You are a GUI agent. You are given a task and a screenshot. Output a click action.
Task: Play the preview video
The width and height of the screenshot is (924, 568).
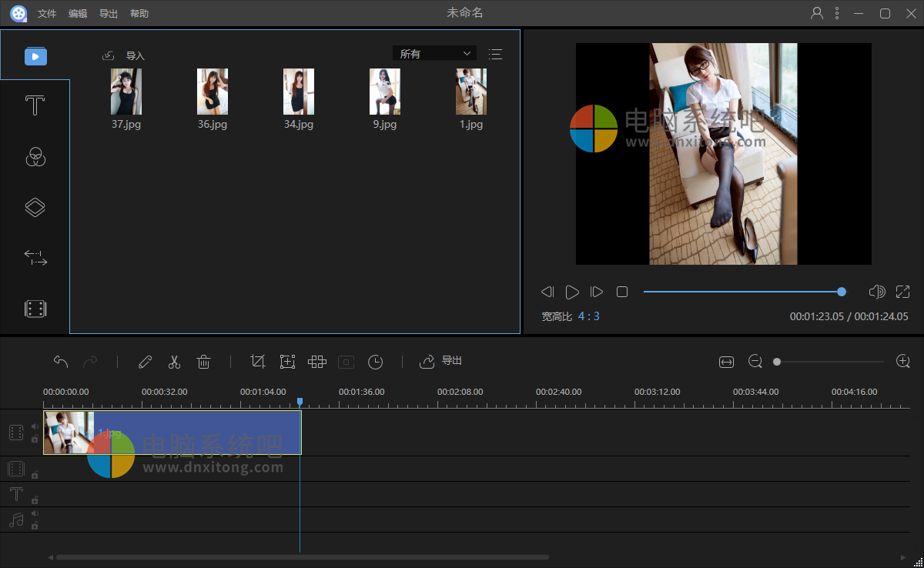point(572,292)
